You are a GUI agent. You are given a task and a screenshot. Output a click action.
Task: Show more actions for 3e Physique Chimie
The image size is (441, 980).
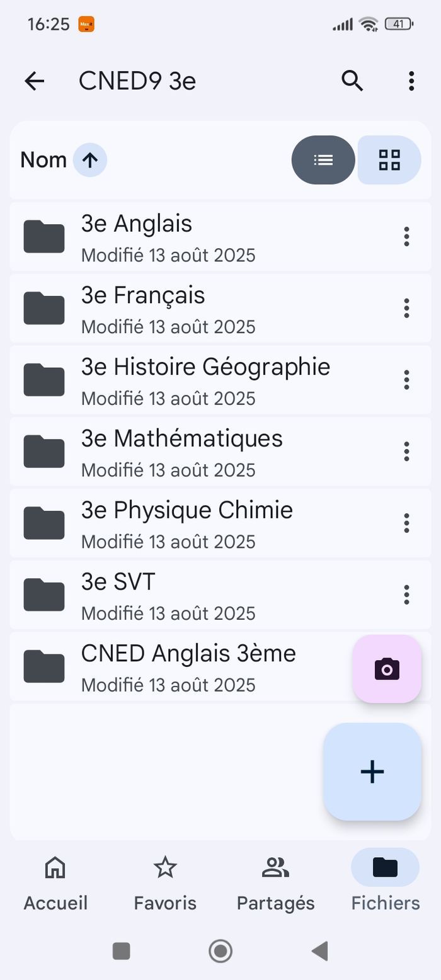(x=406, y=523)
